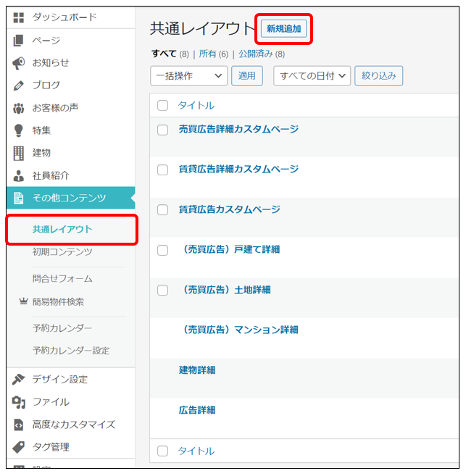Tick the checkbox next to 賃貸広告カスタムページ
This screenshot has height=476, width=466.
coord(162,210)
